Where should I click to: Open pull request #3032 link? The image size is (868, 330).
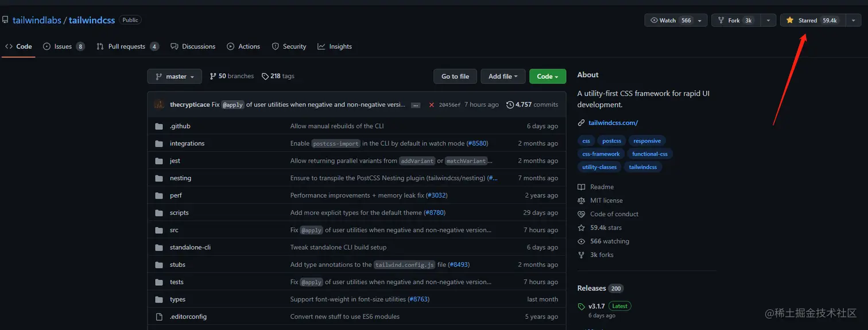tap(436, 195)
